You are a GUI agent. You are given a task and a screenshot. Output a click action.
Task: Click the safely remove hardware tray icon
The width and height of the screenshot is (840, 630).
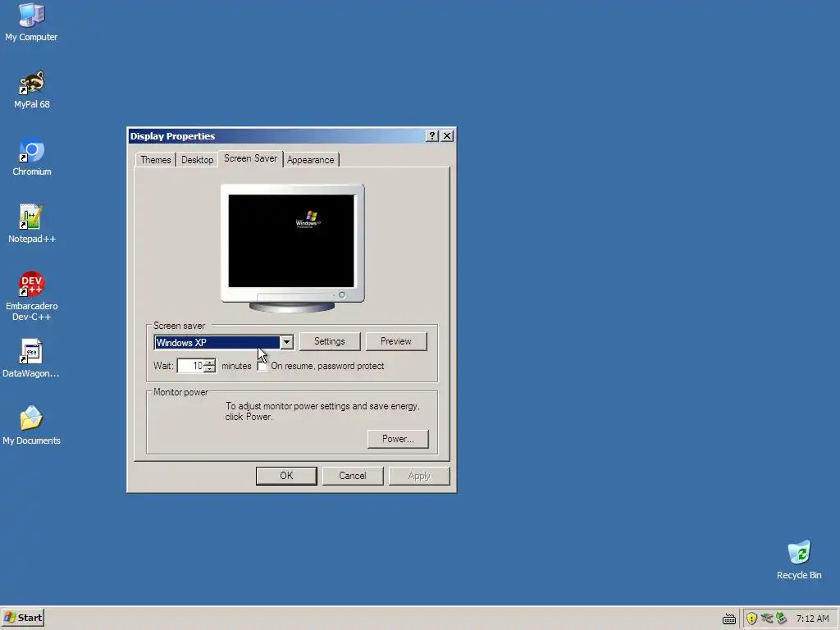(781, 619)
